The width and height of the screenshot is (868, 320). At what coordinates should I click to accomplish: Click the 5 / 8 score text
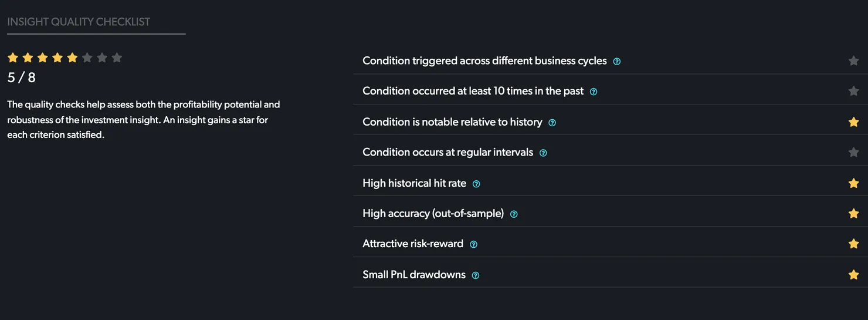pyautogui.click(x=21, y=77)
